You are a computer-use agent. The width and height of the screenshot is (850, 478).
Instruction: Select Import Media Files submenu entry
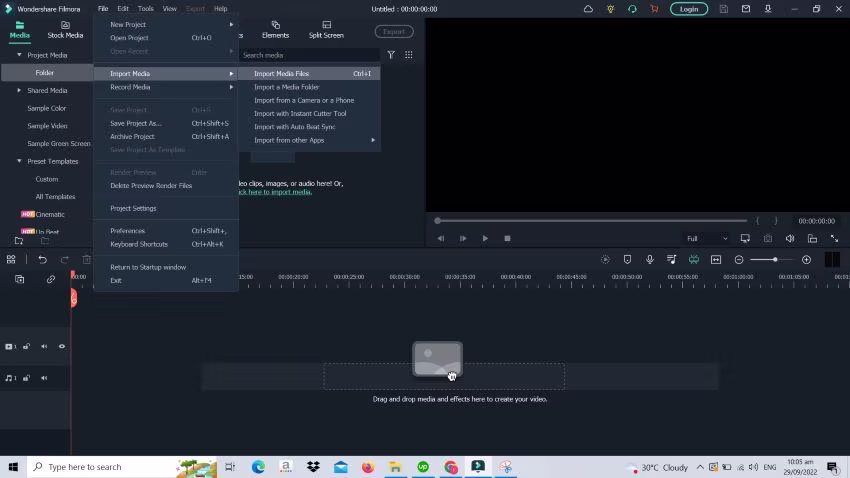pos(309,74)
